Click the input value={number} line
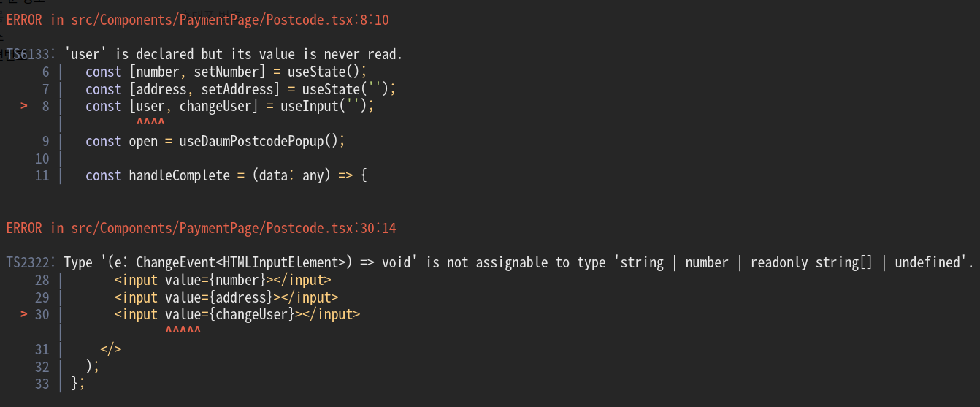This screenshot has width=980, height=407. tap(223, 280)
